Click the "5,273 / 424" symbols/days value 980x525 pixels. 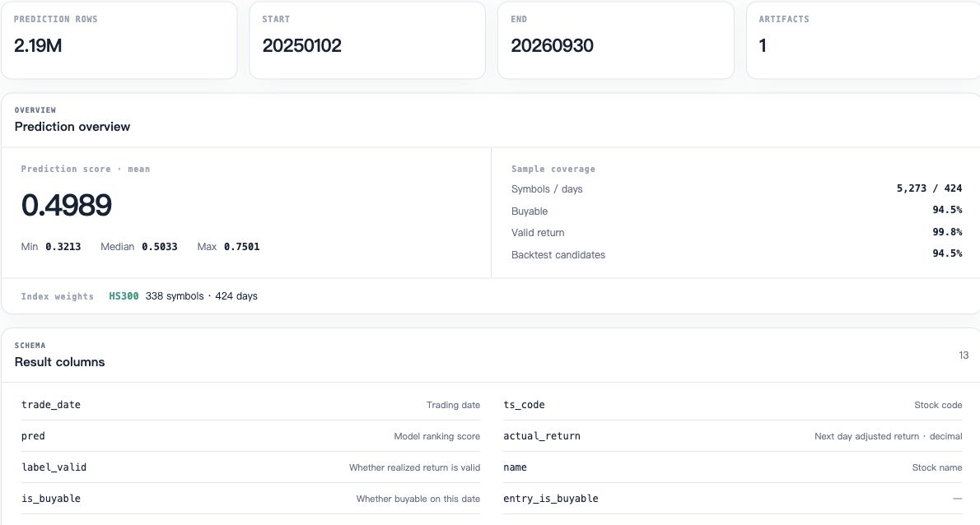930,188
